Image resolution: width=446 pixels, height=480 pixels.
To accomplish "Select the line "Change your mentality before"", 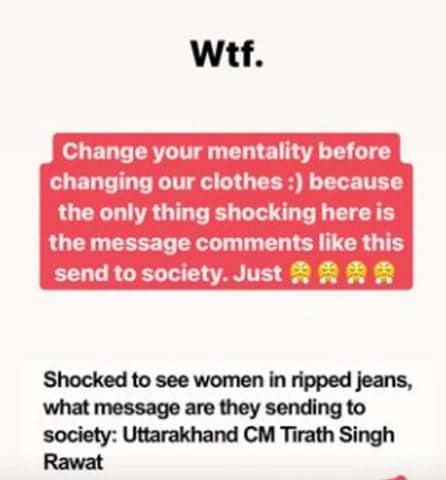I will [226, 151].
